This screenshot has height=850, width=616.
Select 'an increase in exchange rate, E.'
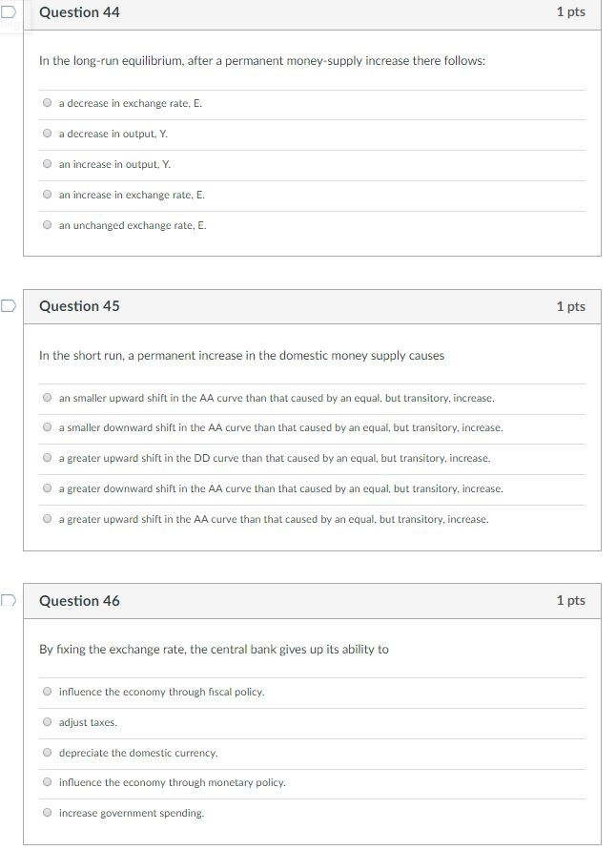click(x=47, y=195)
